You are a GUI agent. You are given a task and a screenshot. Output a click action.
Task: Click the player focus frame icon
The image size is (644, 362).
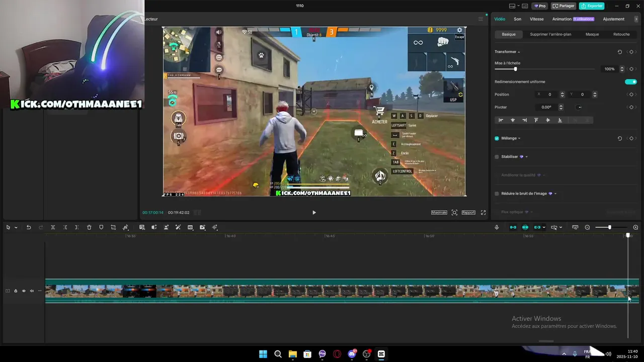pos(454,213)
